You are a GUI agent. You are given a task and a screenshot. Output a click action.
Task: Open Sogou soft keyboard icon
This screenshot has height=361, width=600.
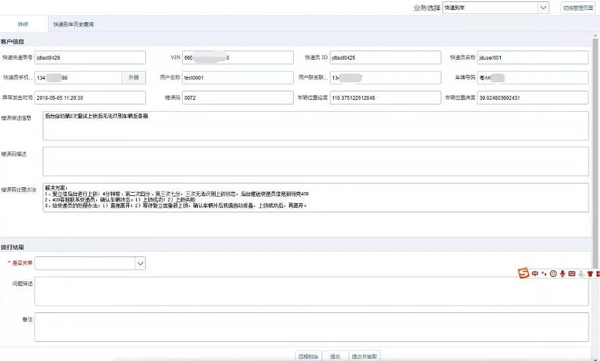pos(572,273)
